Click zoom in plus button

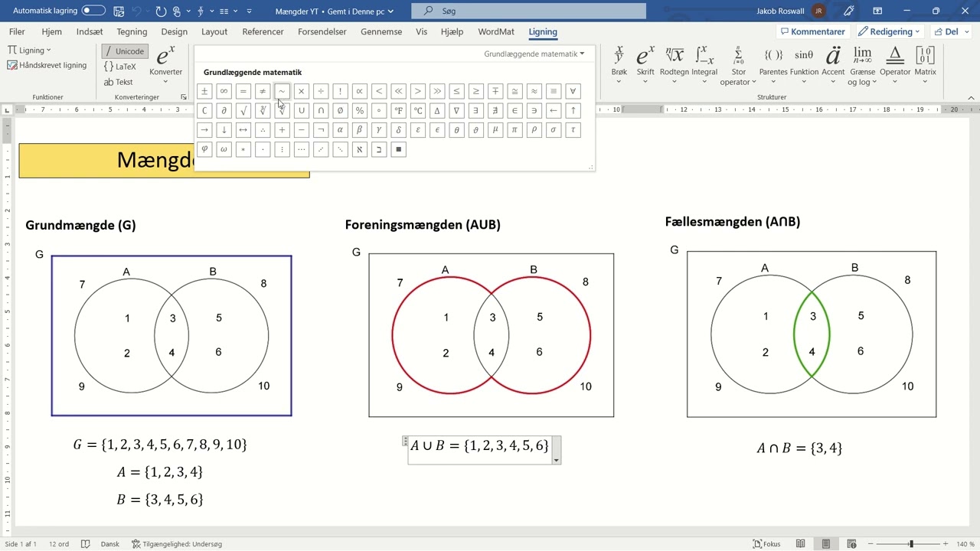(946, 544)
